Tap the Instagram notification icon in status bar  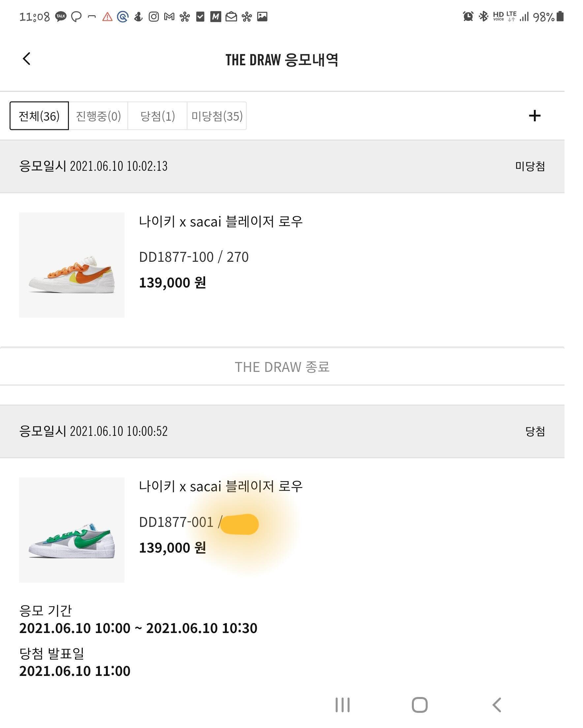pyautogui.click(x=154, y=16)
